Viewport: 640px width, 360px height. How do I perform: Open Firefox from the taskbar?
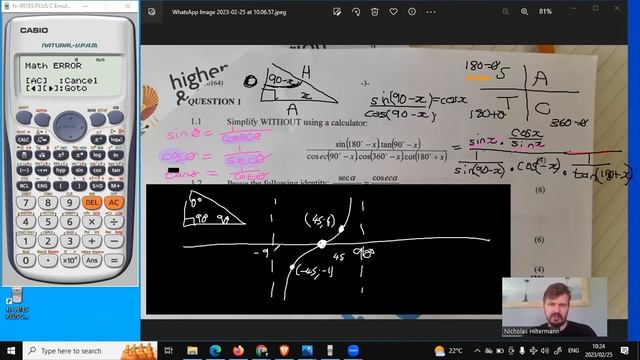click(x=238, y=351)
